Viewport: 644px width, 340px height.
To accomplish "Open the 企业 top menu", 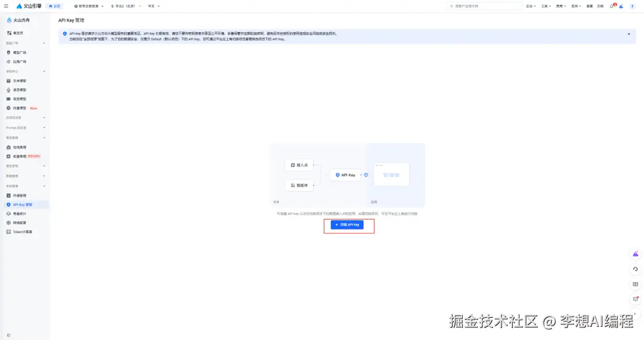I will pos(531,6).
